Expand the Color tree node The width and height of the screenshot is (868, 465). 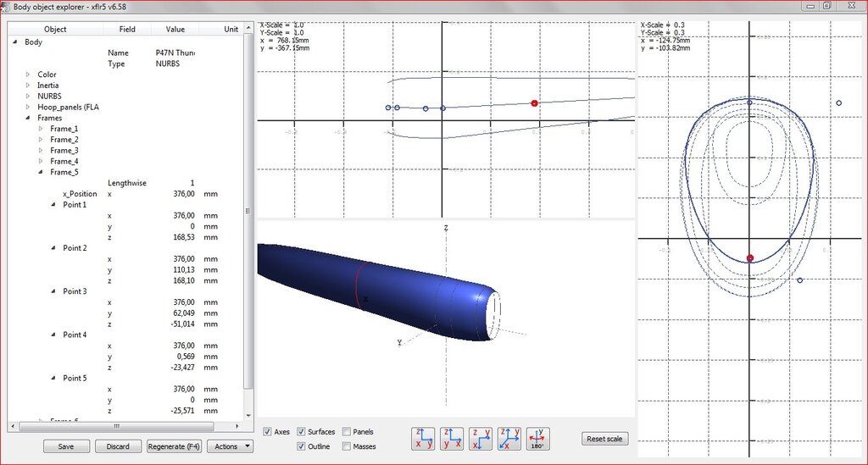click(28, 75)
